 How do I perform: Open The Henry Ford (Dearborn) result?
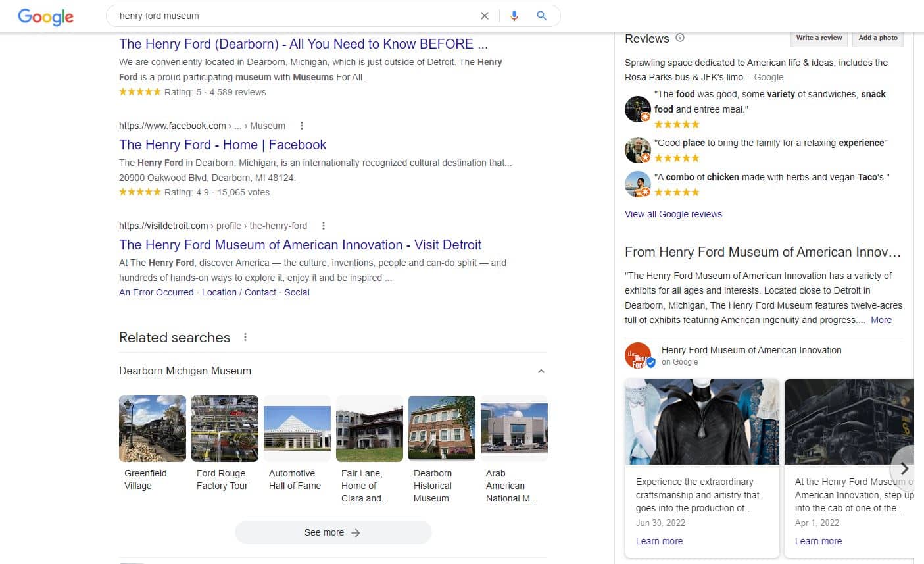tap(303, 44)
